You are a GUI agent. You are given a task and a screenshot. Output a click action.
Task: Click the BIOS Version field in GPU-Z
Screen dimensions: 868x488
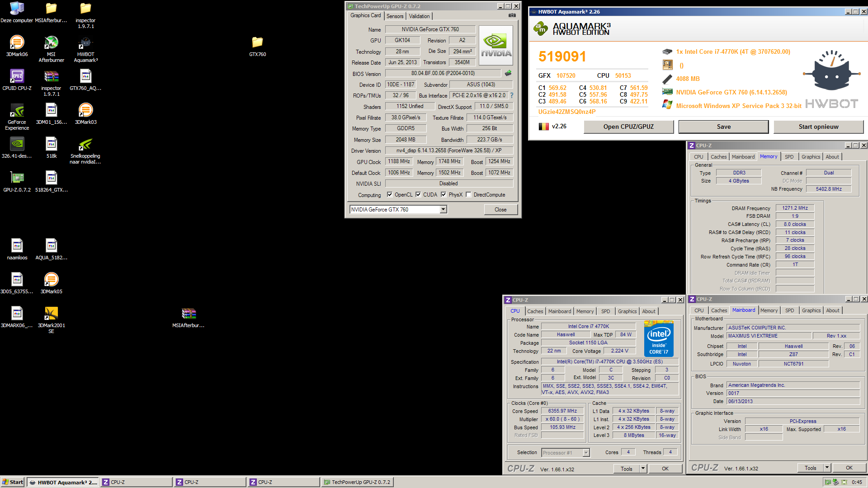tap(443, 73)
